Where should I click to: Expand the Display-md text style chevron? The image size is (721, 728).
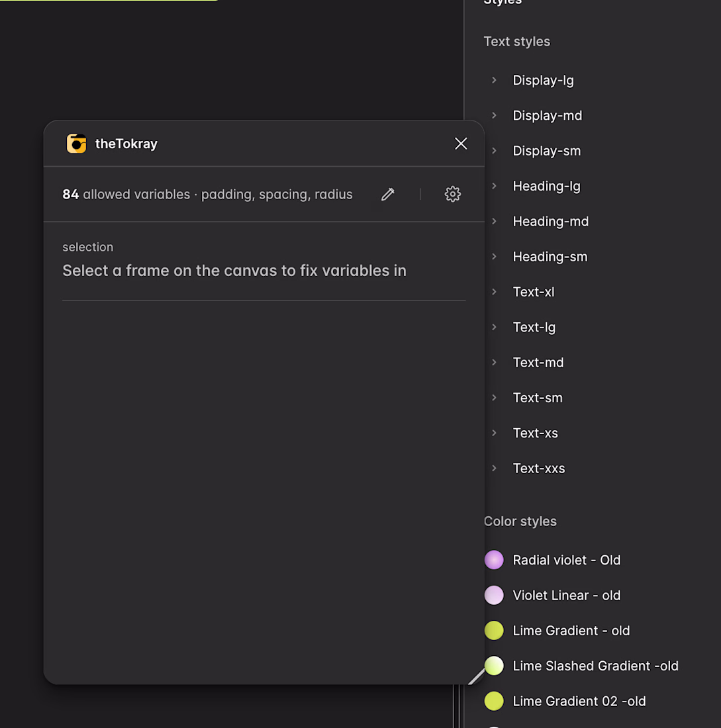click(x=494, y=116)
